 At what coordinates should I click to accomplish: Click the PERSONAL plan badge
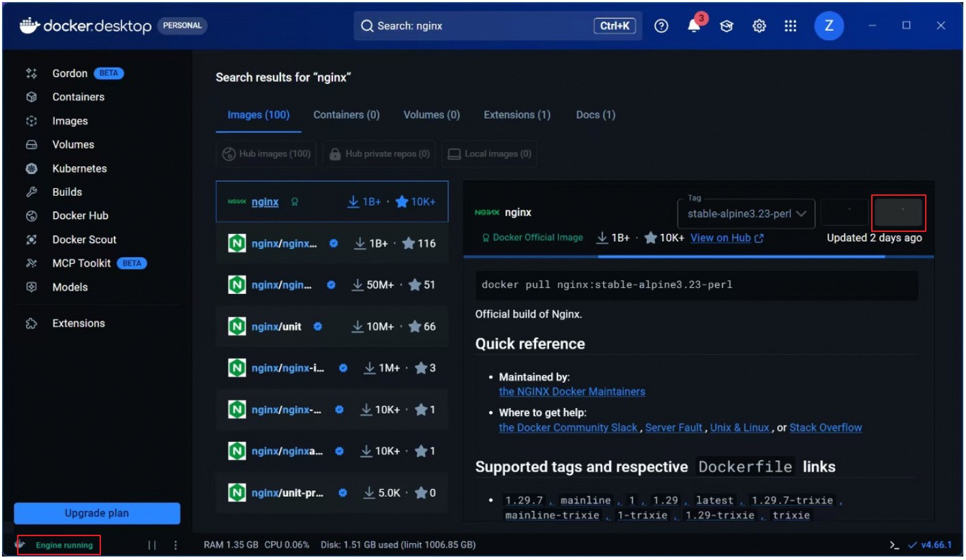tap(182, 26)
